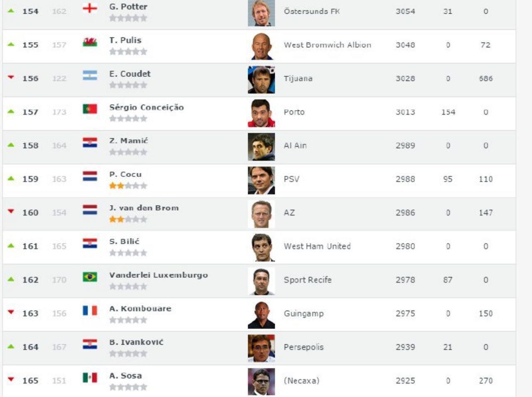The height and width of the screenshot is (397, 532).
Task: Click Z. Mamić's portrait photo
Action: point(261,147)
